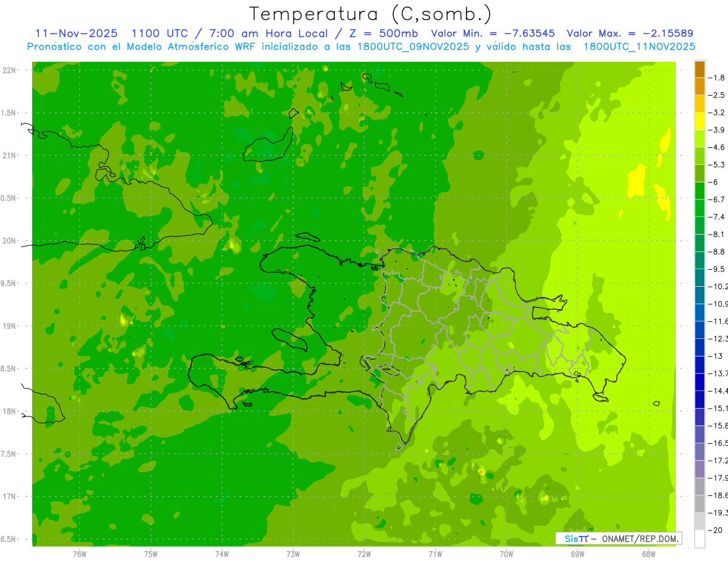Click the orange legend swatch between -1.8 and -2.5

[699, 86]
